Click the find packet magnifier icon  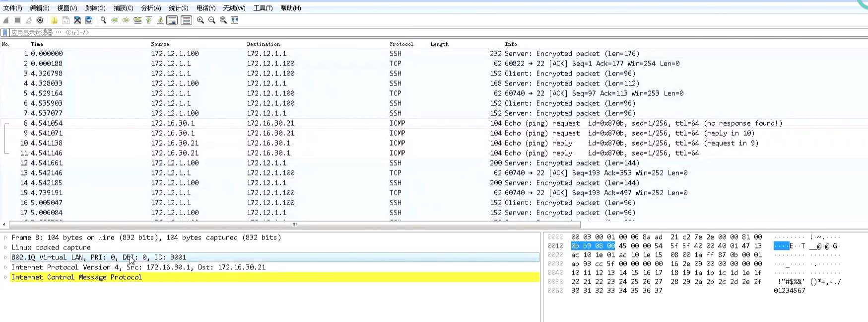tap(103, 20)
